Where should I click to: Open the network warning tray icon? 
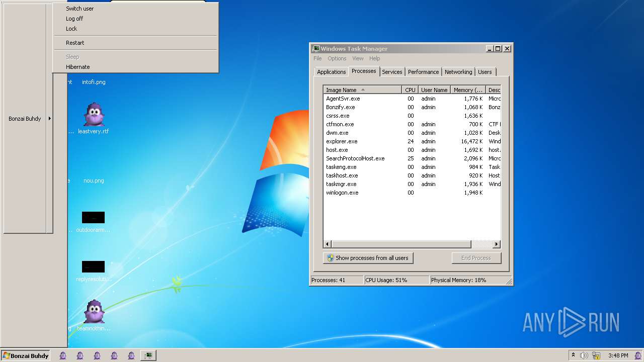pyautogui.click(x=596, y=355)
